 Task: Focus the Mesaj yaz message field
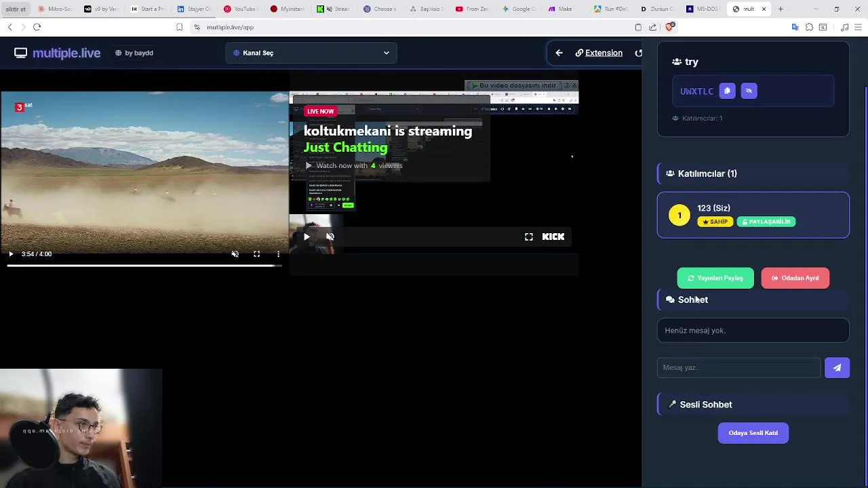click(x=739, y=367)
